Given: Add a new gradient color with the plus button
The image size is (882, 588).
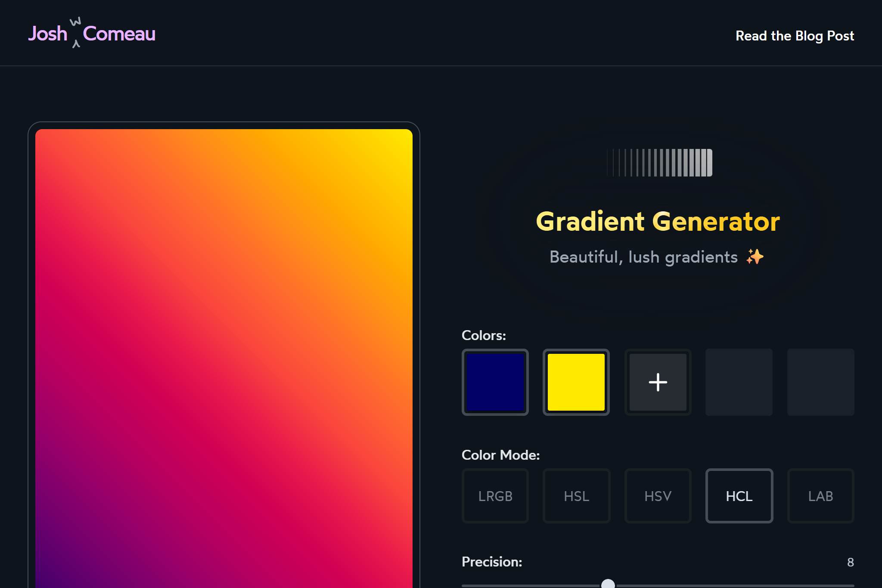Looking at the screenshot, I should (x=658, y=382).
